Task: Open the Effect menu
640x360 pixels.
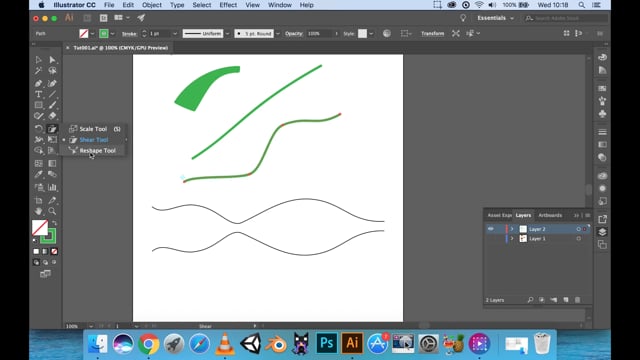Action: coord(228,5)
